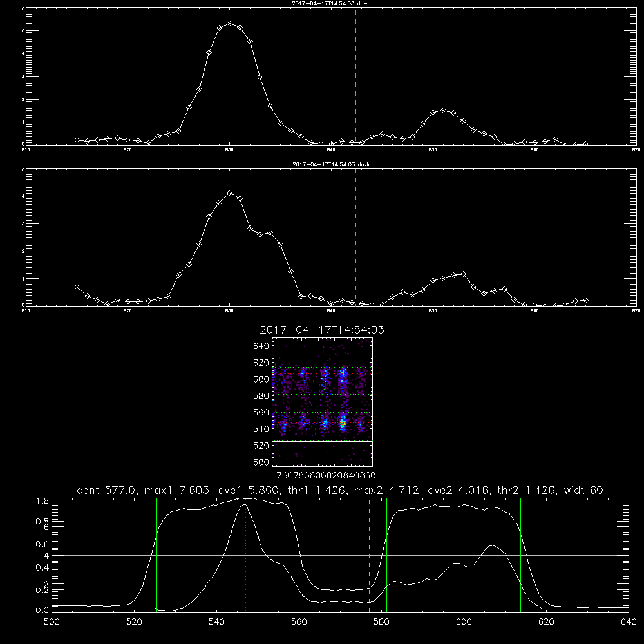Screen dimensions: 644x644
Task: Click the orange dashed center line in bottom plot
Action: (369, 555)
